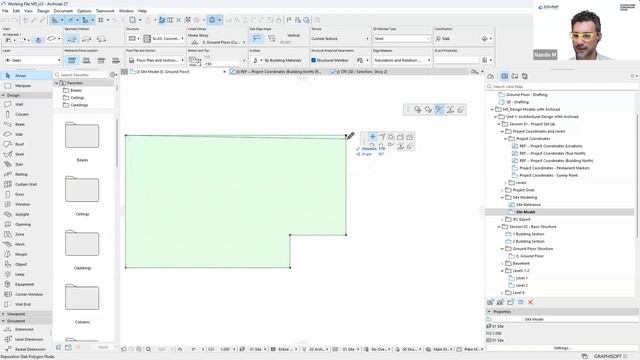This screenshot has height=360, width=640.
Task: Select the Curtain Wall tool
Action: (x=25, y=184)
